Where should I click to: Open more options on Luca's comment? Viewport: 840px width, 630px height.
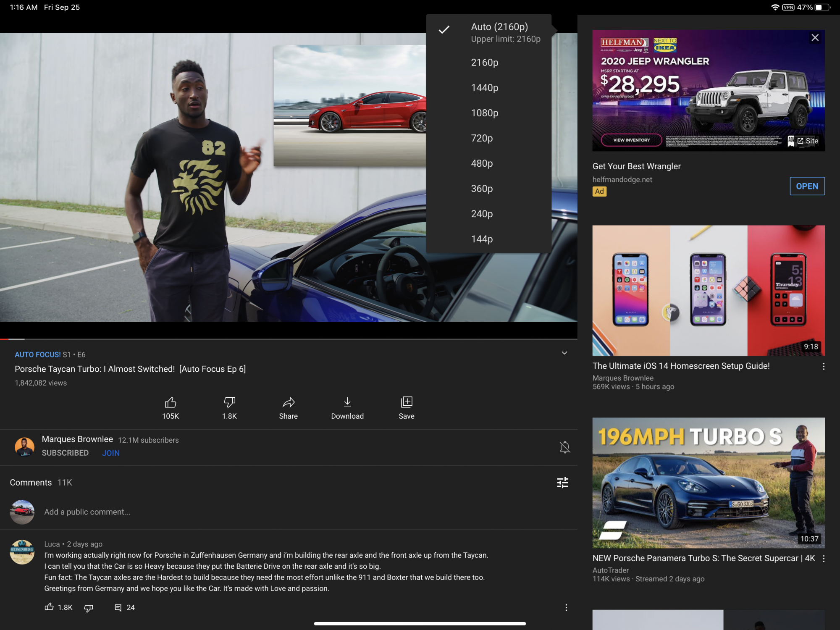(566, 607)
